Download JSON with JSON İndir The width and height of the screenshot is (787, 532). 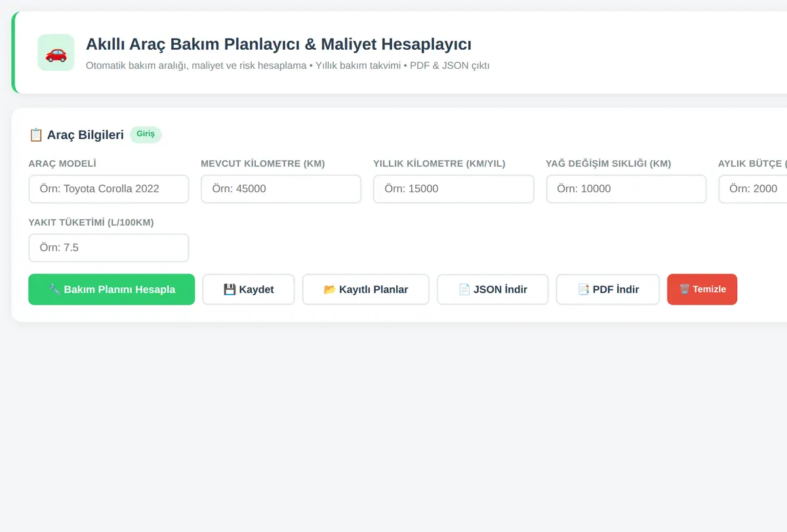pyautogui.click(x=493, y=289)
